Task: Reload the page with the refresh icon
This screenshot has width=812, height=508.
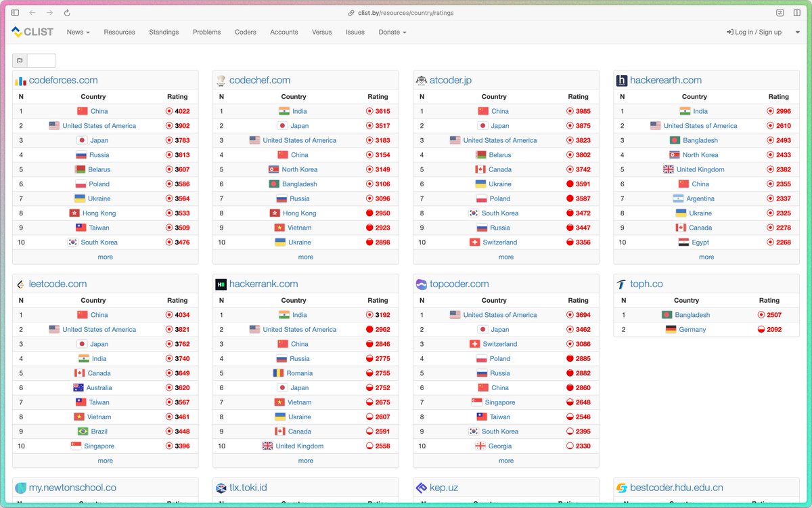Action: 67,13
